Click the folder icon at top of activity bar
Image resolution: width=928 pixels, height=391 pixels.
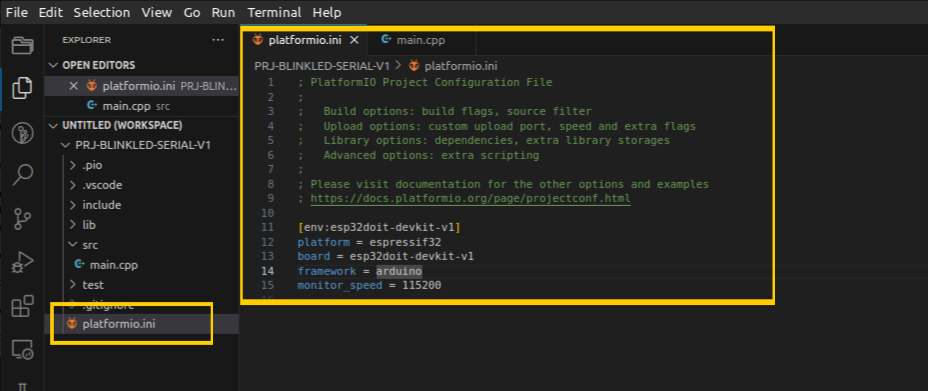pyautogui.click(x=22, y=46)
